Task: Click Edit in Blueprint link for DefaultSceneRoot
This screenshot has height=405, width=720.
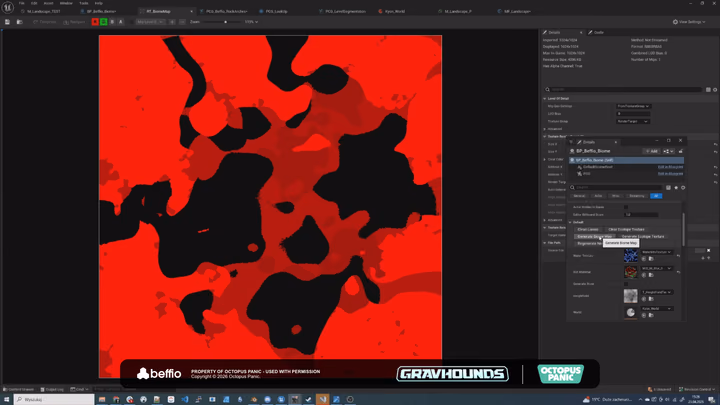Action: 670,167
